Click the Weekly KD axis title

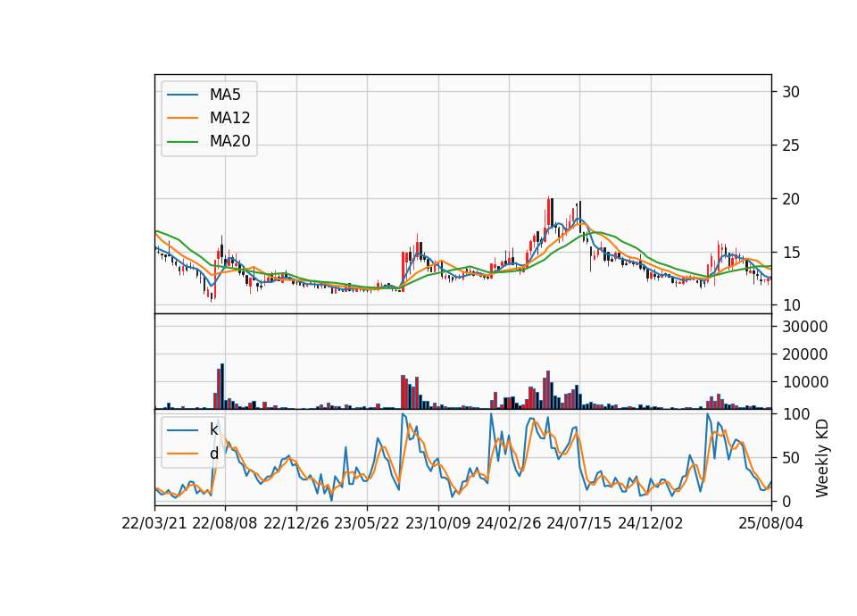point(822,459)
